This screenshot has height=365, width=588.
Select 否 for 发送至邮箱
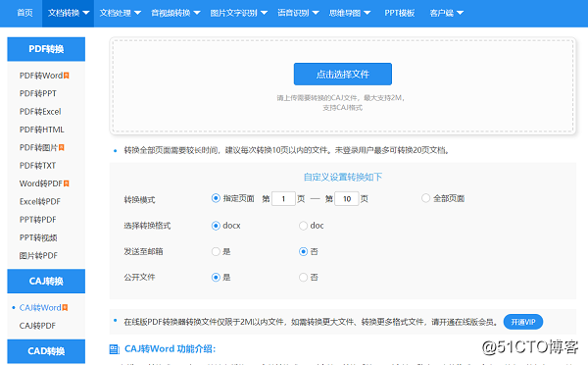coord(303,251)
